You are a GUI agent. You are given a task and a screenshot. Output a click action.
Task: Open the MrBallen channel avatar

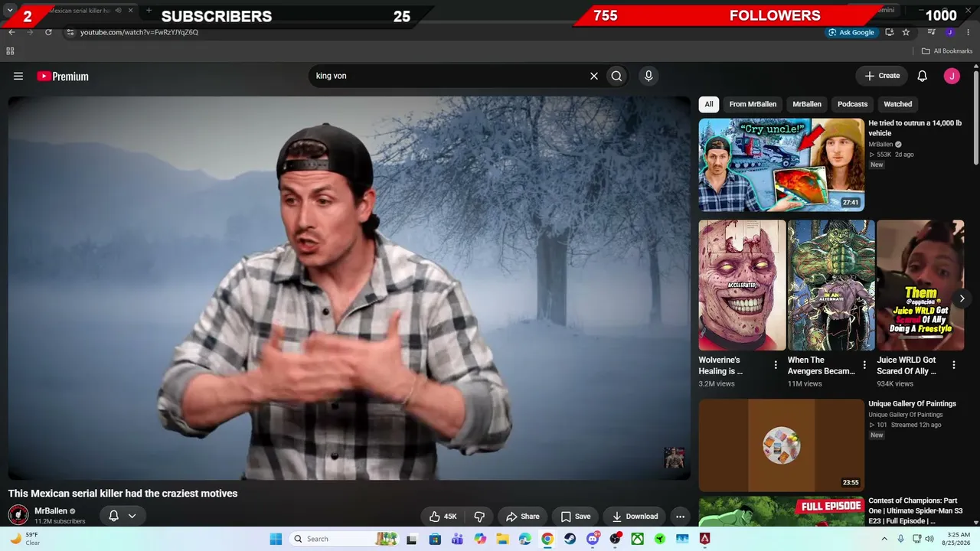click(x=18, y=515)
